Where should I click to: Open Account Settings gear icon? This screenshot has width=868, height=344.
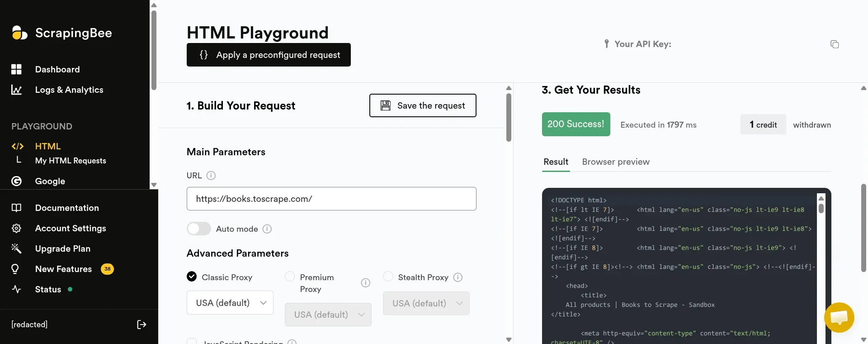point(16,228)
